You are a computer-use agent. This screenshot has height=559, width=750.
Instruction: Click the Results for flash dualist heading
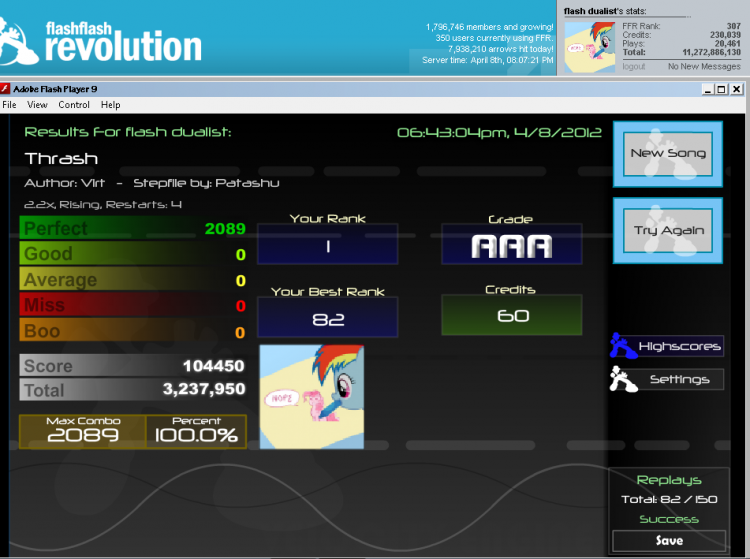[128, 132]
